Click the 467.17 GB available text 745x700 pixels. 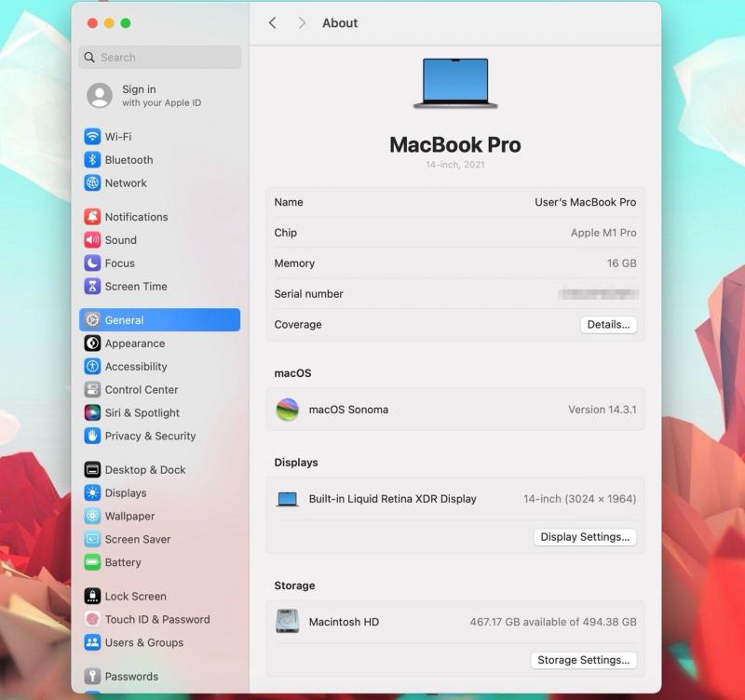point(553,622)
